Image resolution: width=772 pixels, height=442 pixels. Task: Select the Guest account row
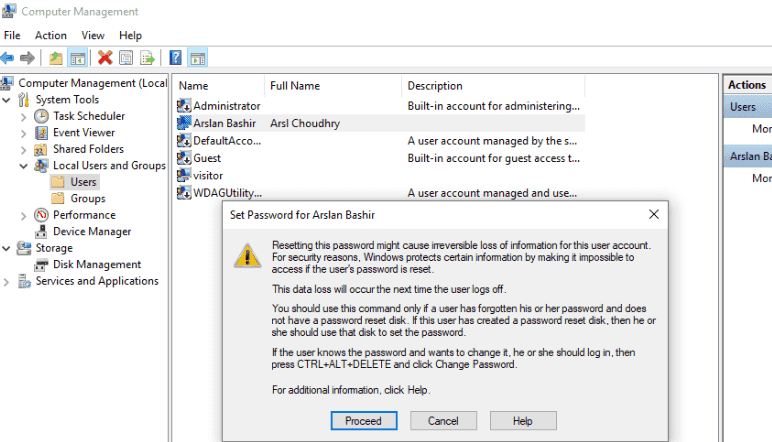coord(207,158)
